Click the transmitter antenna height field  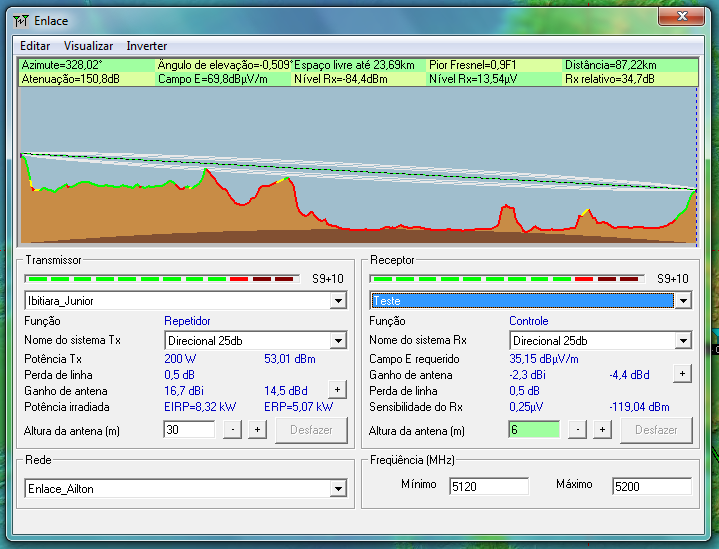coord(188,430)
